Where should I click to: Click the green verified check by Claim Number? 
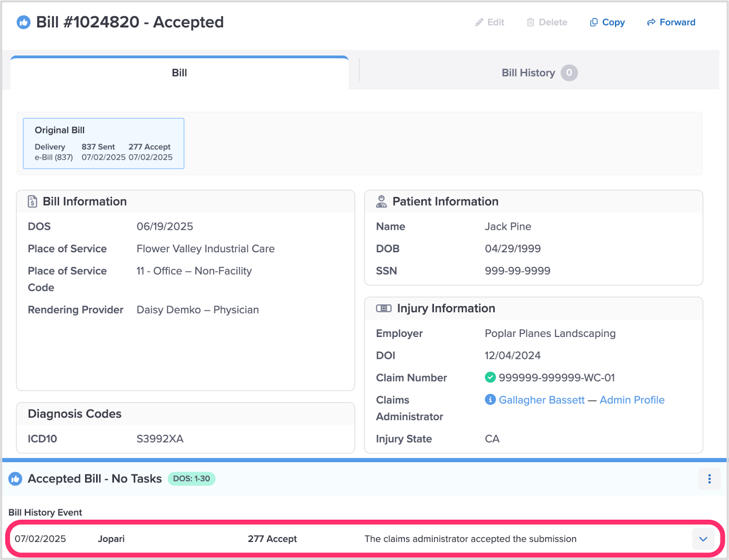tap(490, 377)
